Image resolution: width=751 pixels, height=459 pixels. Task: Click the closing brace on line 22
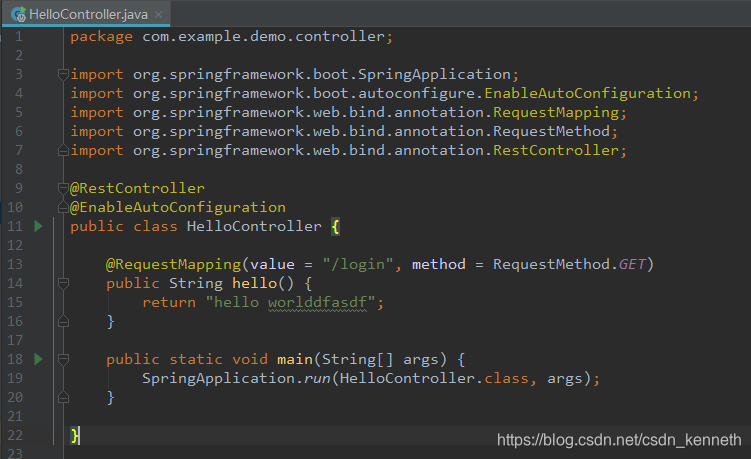click(75, 435)
